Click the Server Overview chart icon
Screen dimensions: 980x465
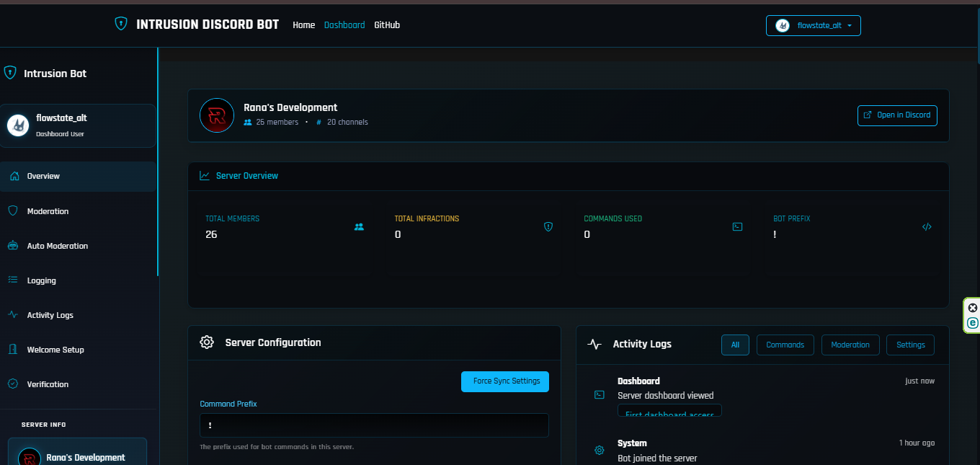205,175
